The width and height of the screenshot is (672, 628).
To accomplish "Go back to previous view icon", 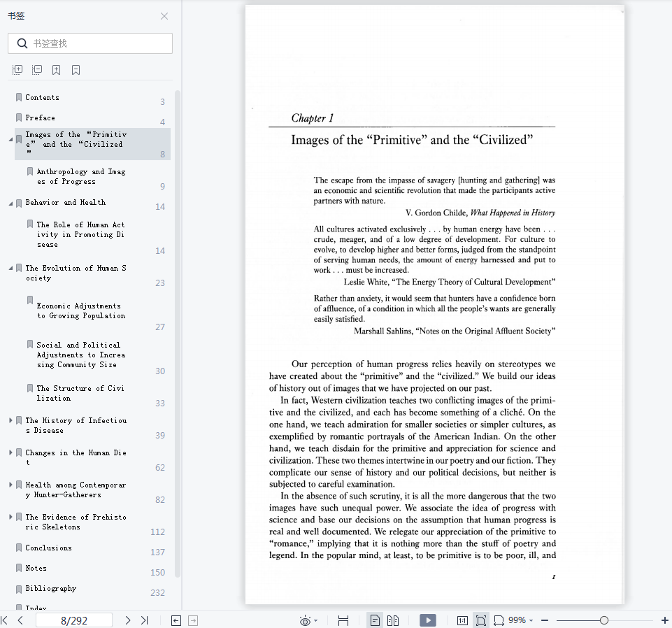I will pos(176,620).
